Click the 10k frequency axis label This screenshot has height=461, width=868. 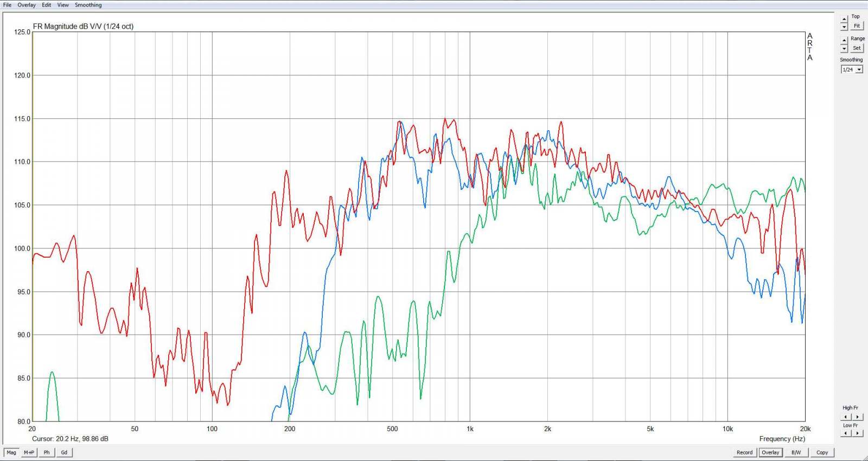click(727, 429)
